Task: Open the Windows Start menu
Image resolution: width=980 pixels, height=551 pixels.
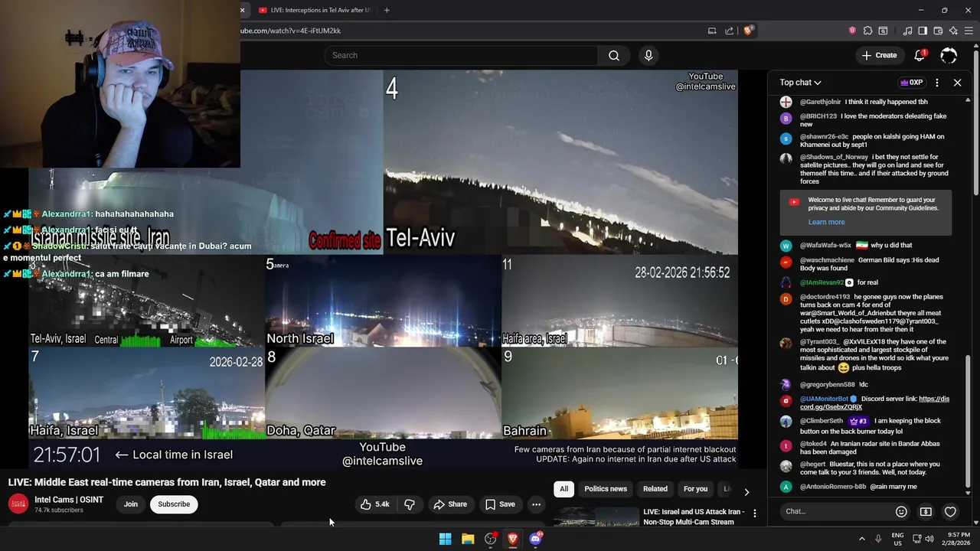Action: (445, 539)
